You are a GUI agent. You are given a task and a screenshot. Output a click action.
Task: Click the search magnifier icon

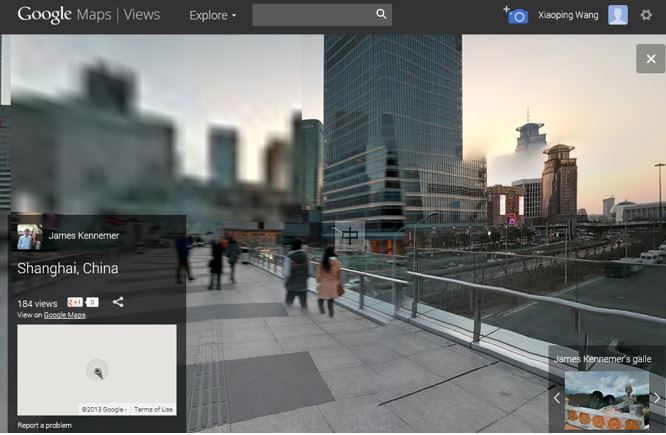[x=381, y=15]
